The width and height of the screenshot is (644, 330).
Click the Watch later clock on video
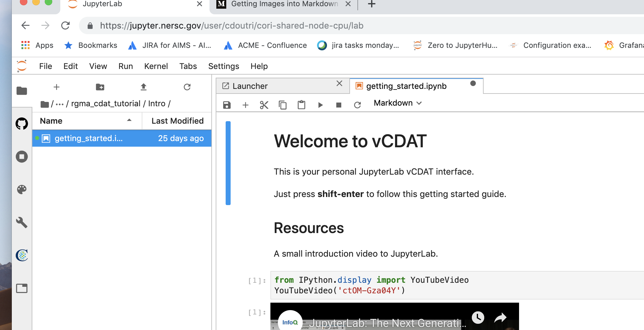pos(478,318)
